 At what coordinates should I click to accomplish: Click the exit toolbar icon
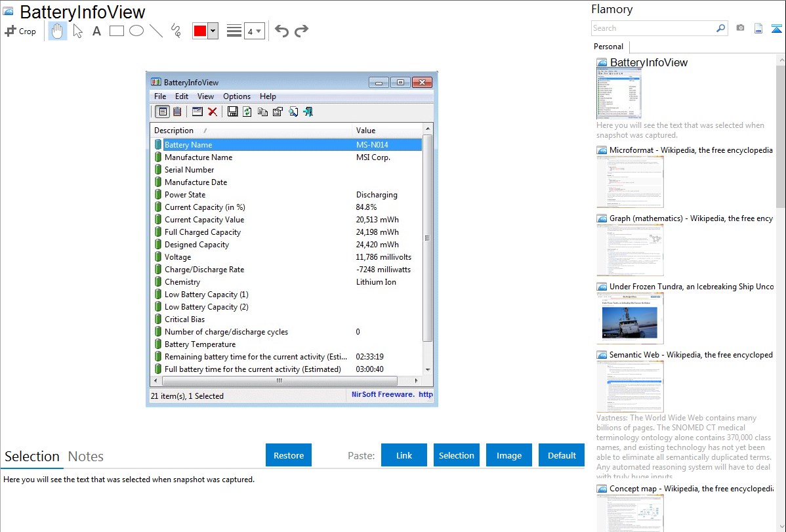[x=308, y=112]
